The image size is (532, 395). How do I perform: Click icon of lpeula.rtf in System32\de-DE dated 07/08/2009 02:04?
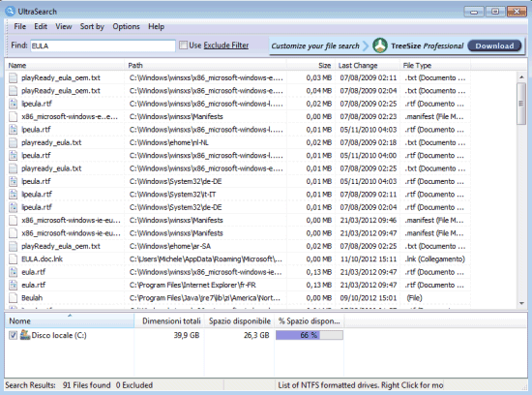click(13, 207)
